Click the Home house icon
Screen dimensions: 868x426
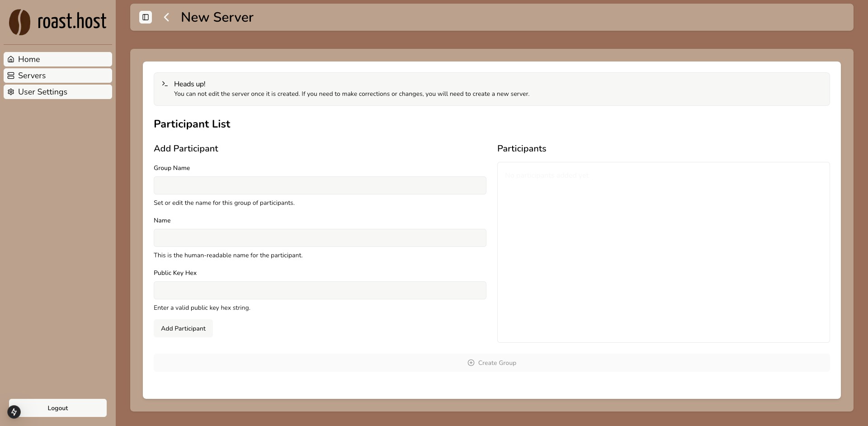click(x=11, y=59)
